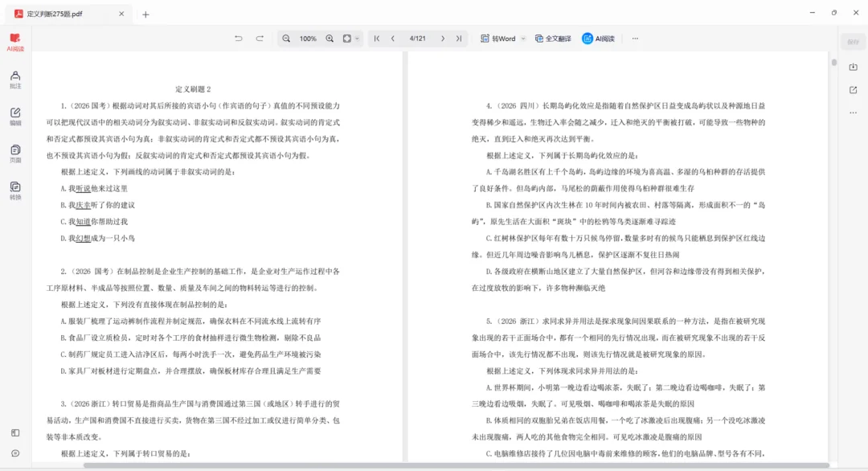Image resolution: width=868 pixels, height=471 pixels.
Task: Expand the view mode dropdown arrow
Action: [x=357, y=39]
